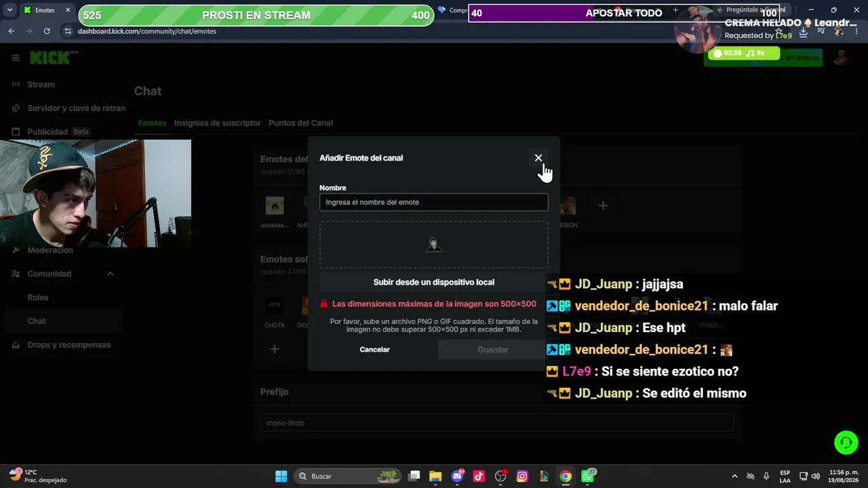Click the dashed image upload drop zone
Viewport: 868px width, 488px height.
pyautogui.click(x=434, y=245)
